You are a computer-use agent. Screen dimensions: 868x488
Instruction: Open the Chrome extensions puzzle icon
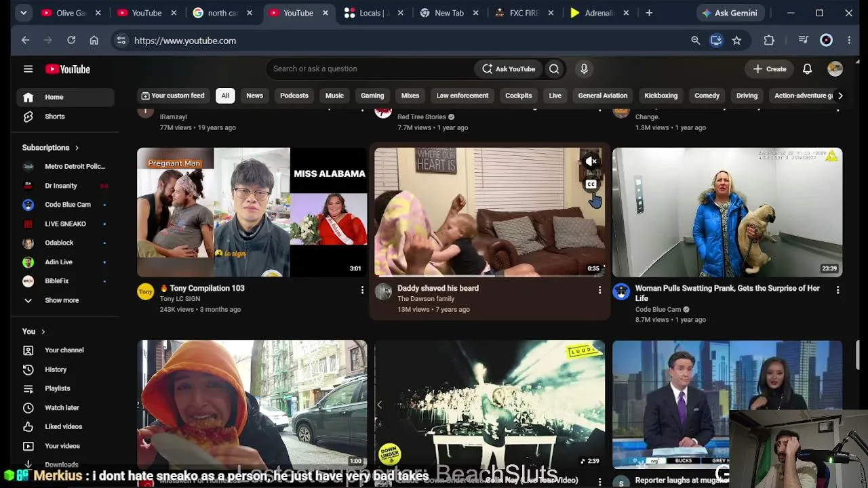(x=769, y=41)
